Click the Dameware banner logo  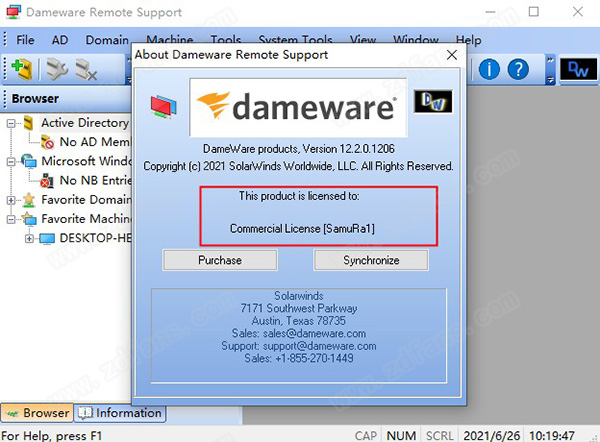(298, 108)
